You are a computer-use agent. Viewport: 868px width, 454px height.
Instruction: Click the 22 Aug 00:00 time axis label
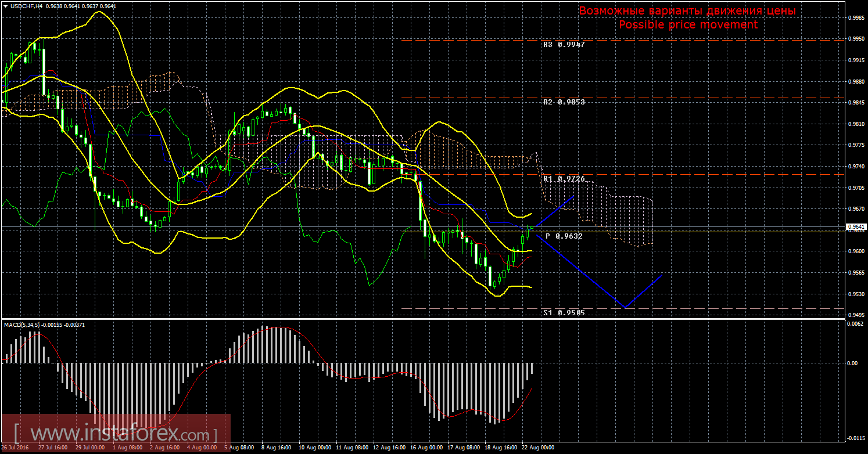click(538, 448)
